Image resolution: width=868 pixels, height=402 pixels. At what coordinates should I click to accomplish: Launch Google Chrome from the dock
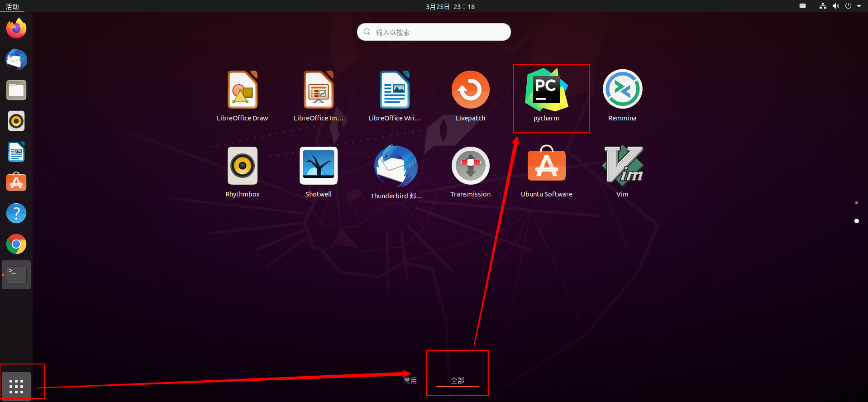16,244
